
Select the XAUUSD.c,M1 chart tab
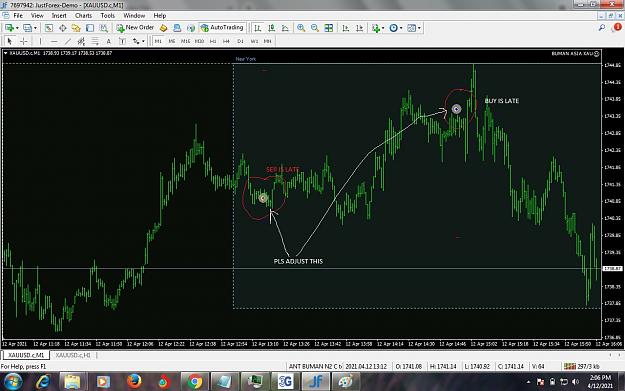coord(26,355)
